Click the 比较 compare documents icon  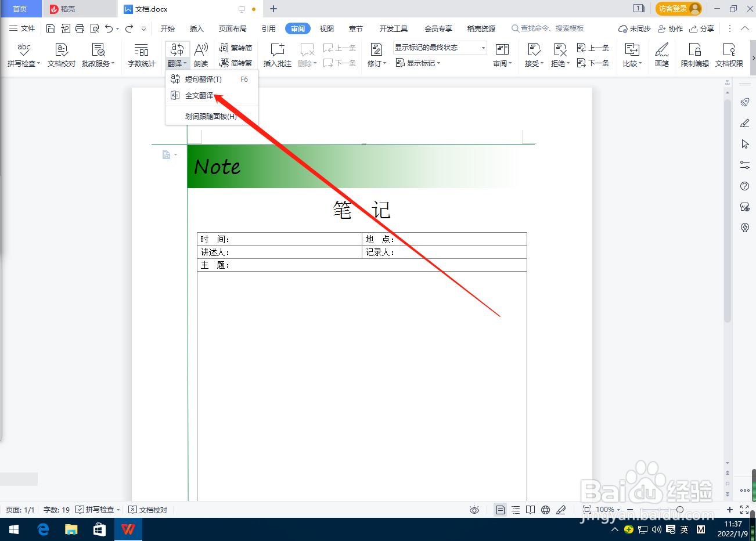(x=632, y=50)
